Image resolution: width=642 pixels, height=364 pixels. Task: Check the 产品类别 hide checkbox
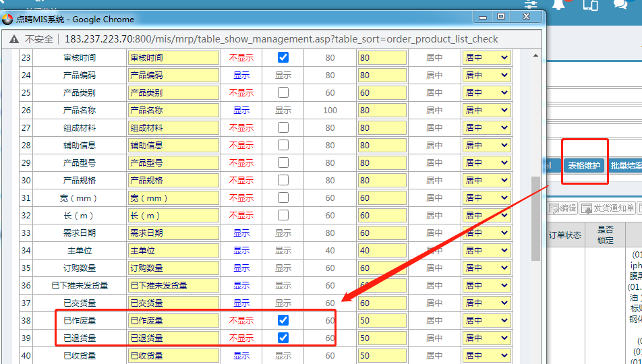click(x=283, y=92)
